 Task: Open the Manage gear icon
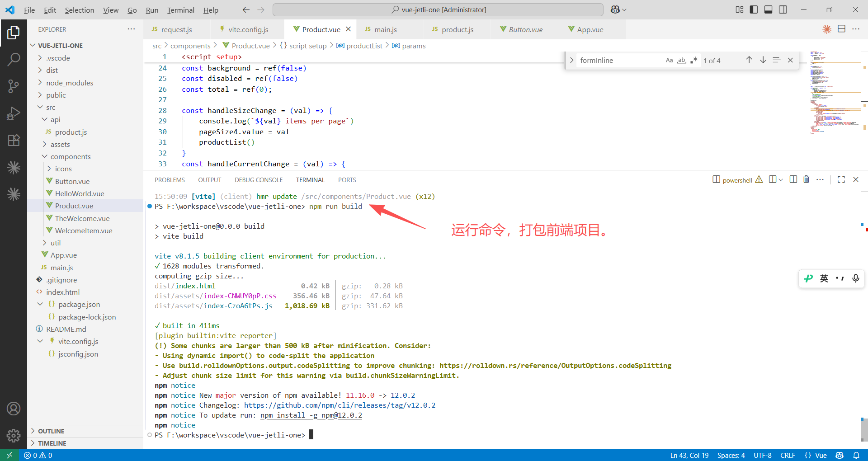tap(14, 435)
